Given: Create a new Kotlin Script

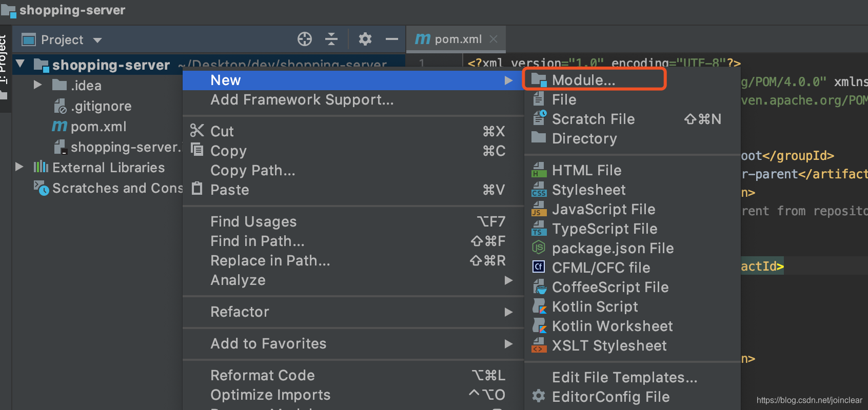Looking at the screenshot, I should (633, 306).
